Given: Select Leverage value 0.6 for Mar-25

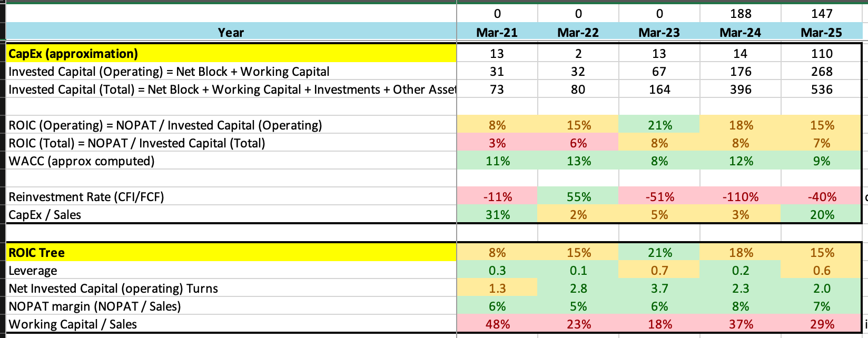Looking at the screenshot, I should (x=821, y=271).
